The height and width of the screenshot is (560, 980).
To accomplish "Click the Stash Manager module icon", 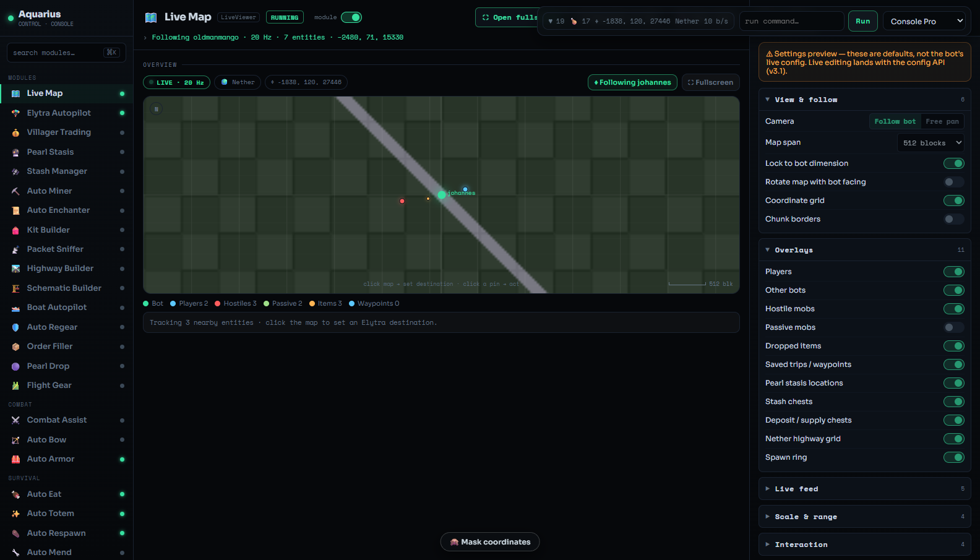I will [15, 171].
